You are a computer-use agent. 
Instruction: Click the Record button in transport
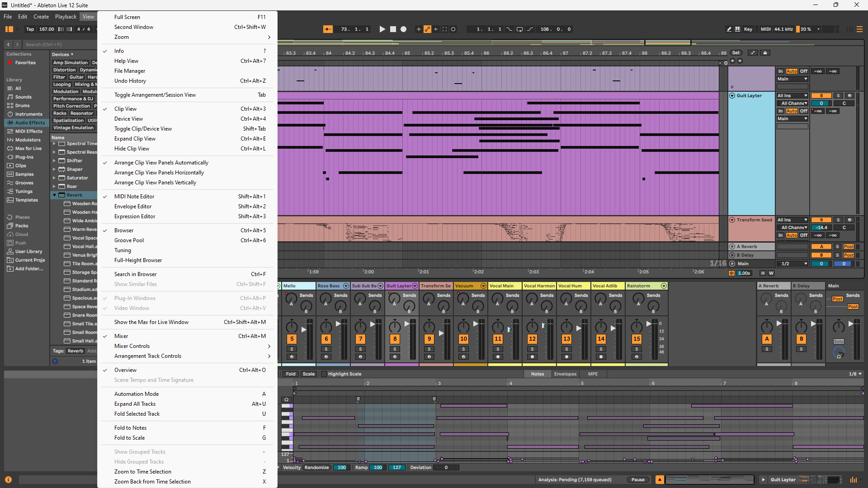[x=403, y=29]
